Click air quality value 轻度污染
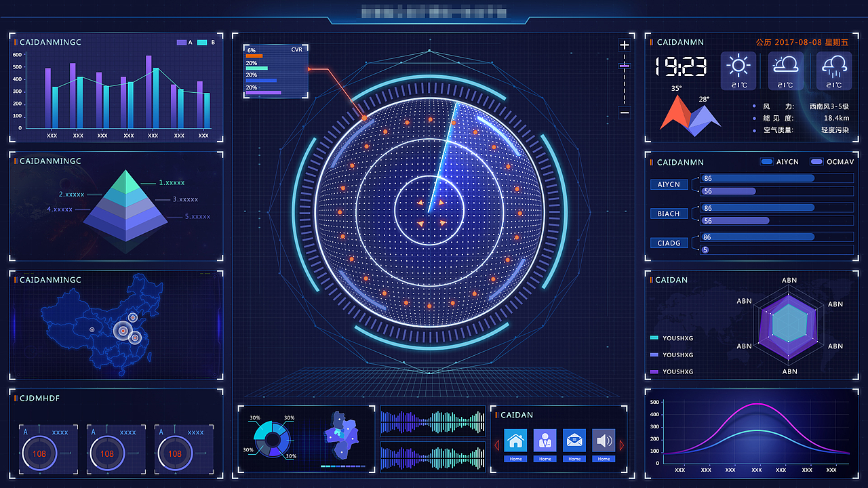 [835, 129]
